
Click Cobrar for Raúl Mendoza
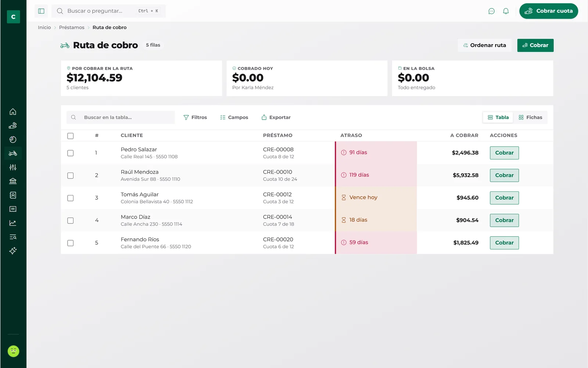coord(504,175)
